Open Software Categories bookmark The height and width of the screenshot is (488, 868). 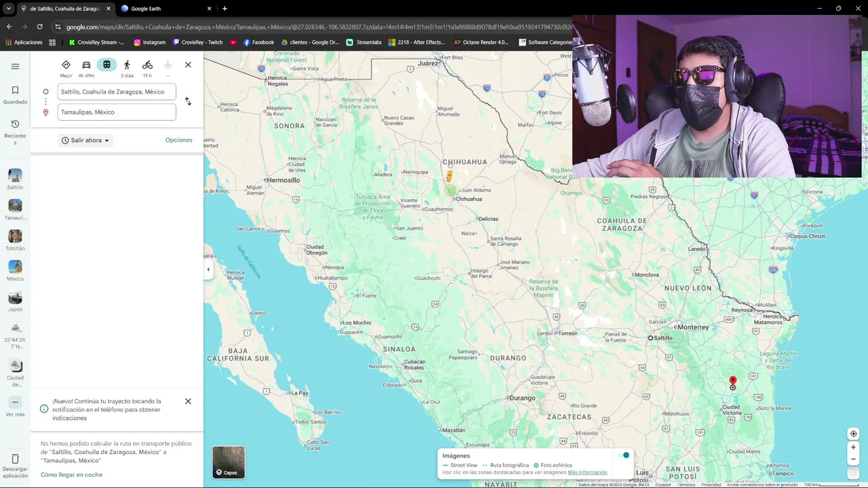[x=546, y=42]
